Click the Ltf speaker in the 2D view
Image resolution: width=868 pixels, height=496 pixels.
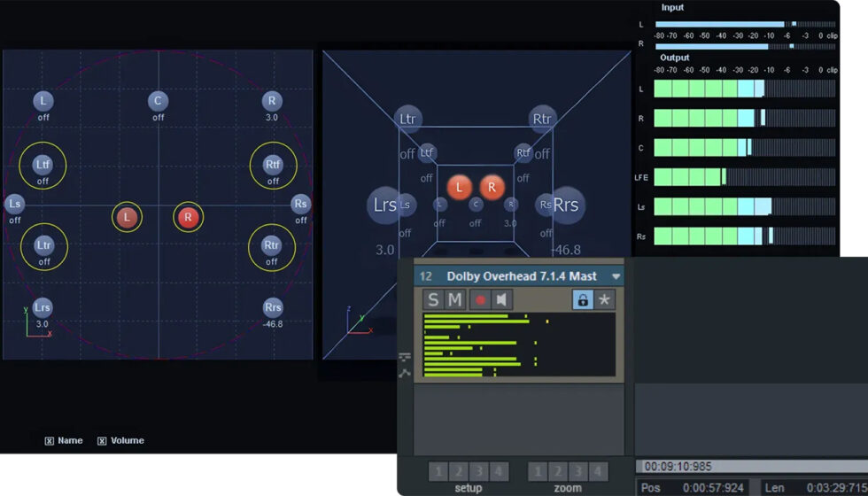click(x=43, y=164)
